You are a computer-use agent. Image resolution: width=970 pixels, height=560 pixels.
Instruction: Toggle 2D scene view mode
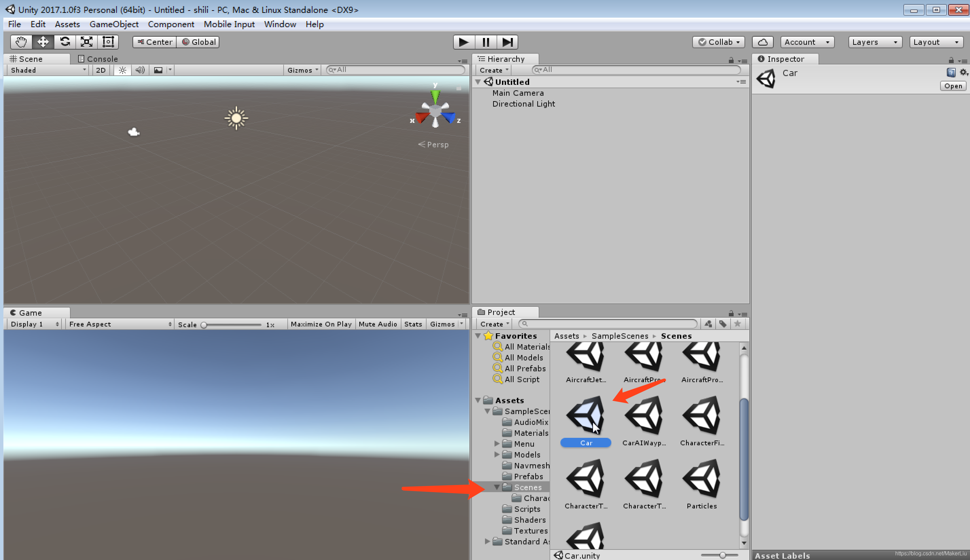(101, 70)
